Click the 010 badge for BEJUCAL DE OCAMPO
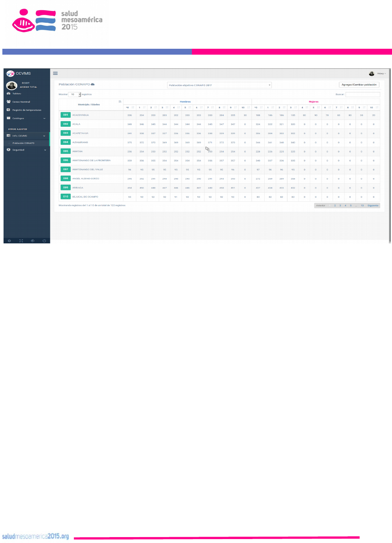 pos(66,196)
